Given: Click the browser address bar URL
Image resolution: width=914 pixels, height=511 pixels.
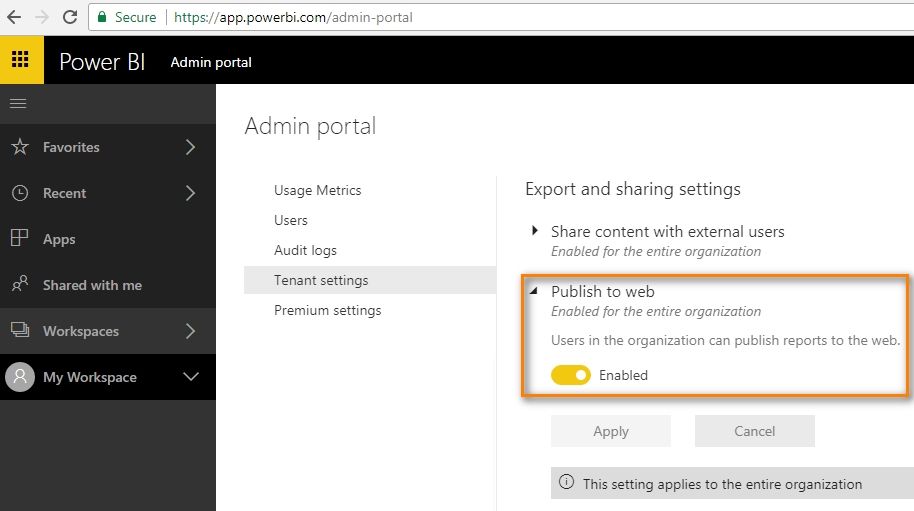Looking at the screenshot, I should point(293,17).
